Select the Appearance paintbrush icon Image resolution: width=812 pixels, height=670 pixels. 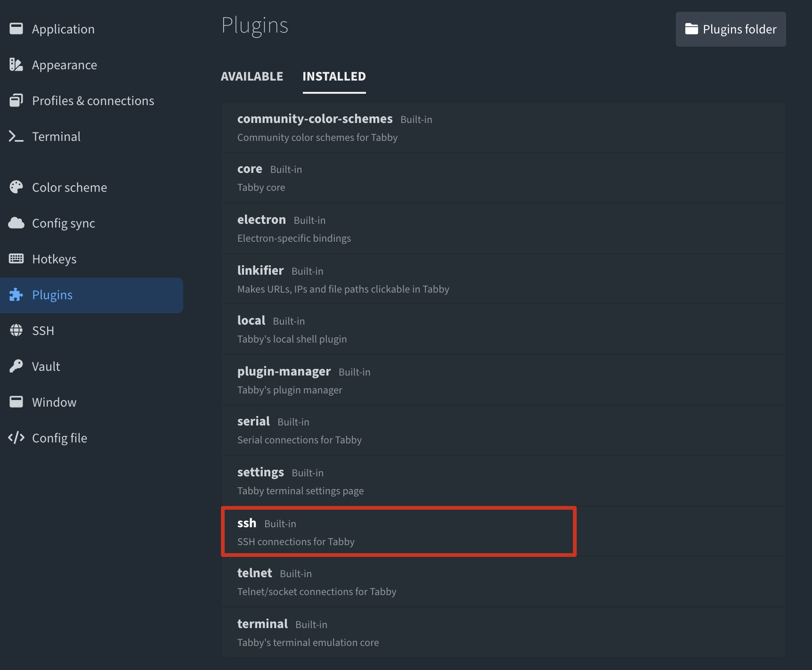pyautogui.click(x=16, y=65)
